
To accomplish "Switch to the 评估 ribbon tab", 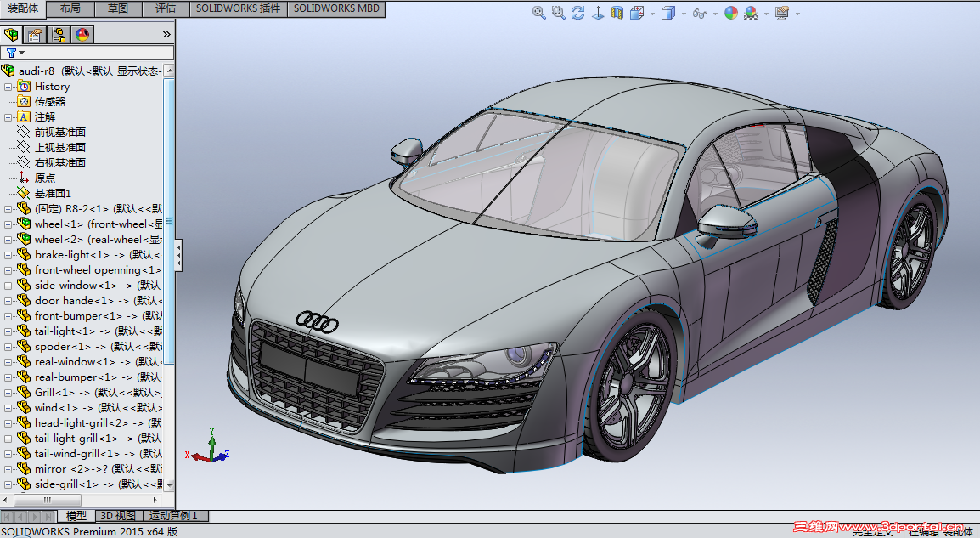I will 166,8.
